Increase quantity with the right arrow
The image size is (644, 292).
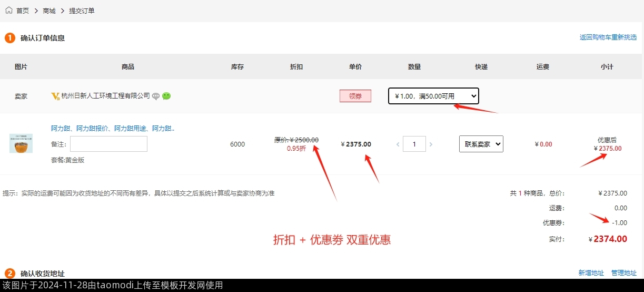click(431, 144)
